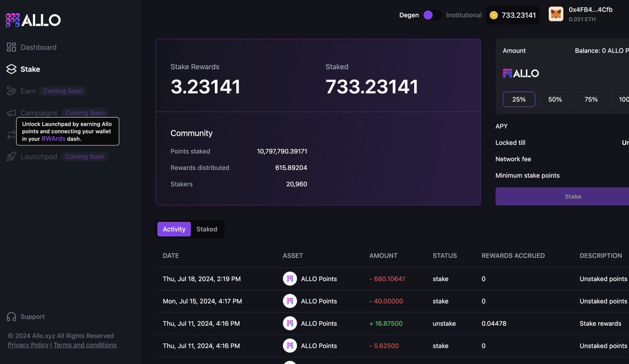Click the Earn Coming Soon badge
Image resolution: width=629 pixels, height=364 pixels.
point(63,91)
